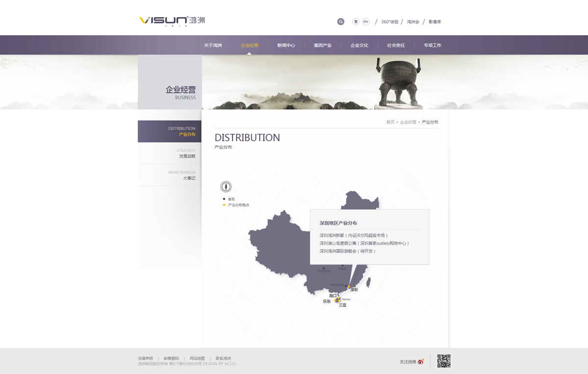Click the VISUN 鸿洲 logo

point(172,21)
